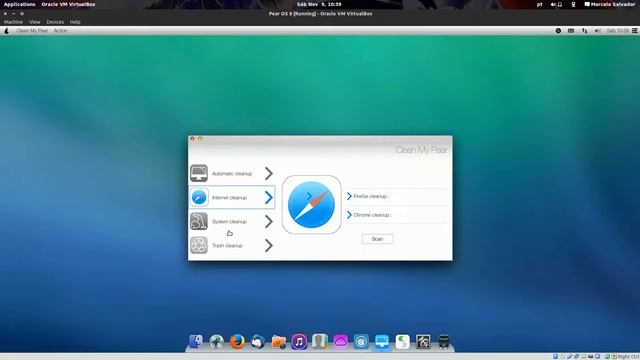Open the orange photo folder dock icon
This screenshot has width=640, height=360.
pos(278,342)
